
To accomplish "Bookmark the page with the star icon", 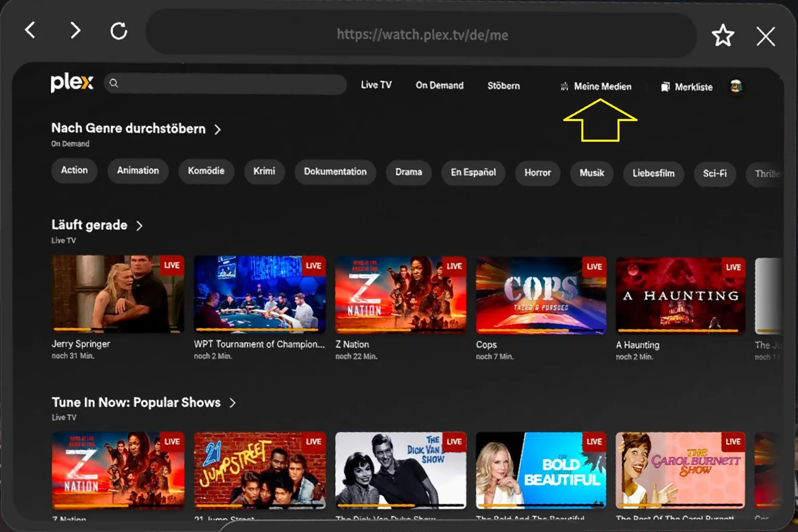I will click(x=723, y=35).
